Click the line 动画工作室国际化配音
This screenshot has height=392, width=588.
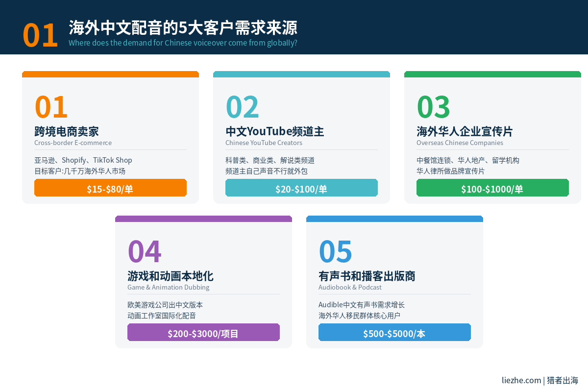click(x=162, y=316)
